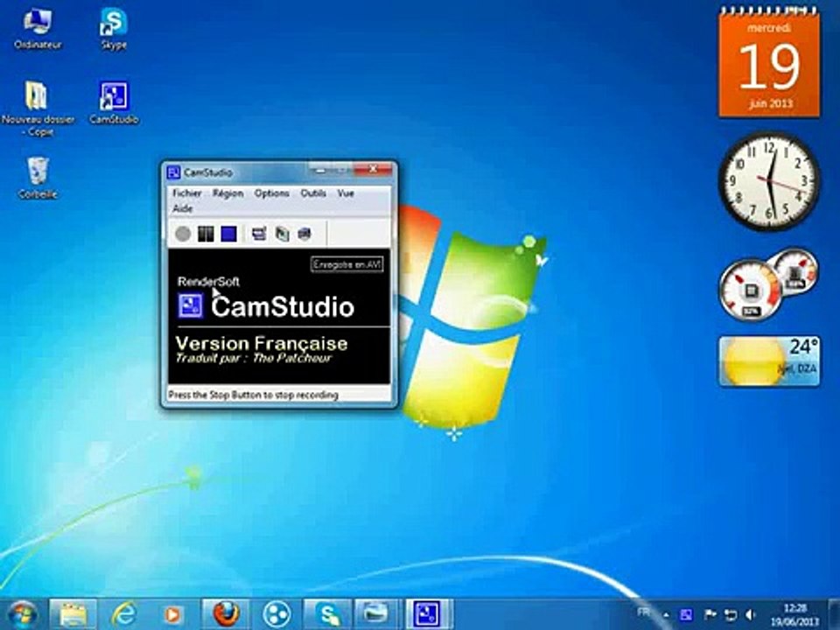Select the CamStudio desktop shortcut

pyautogui.click(x=114, y=103)
